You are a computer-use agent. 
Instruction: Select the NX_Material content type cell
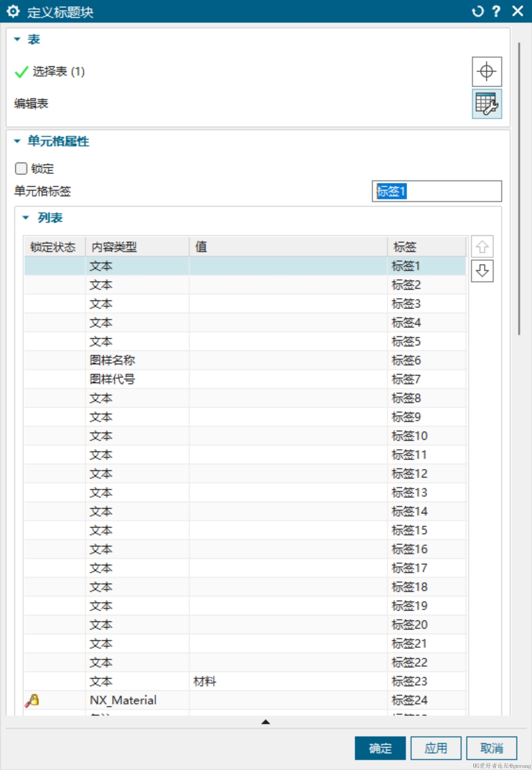[x=137, y=700]
